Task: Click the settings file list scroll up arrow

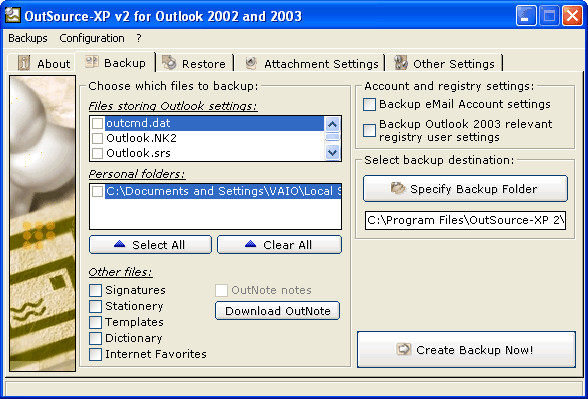Action: tap(332, 123)
